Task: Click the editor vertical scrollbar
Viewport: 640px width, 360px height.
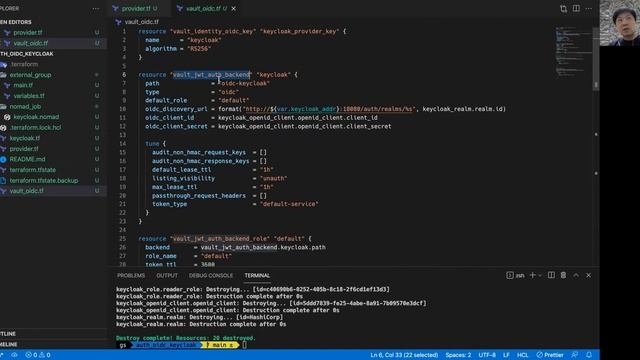Action: tap(596, 59)
